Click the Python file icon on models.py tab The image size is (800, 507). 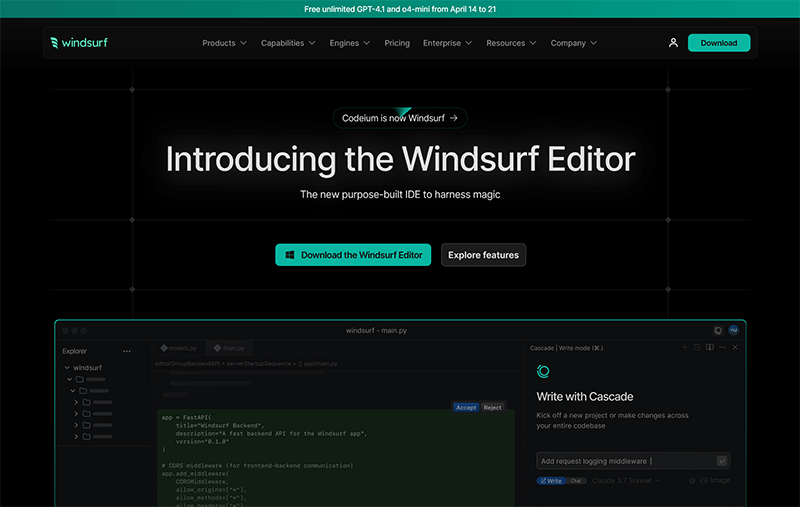point(164,348)
